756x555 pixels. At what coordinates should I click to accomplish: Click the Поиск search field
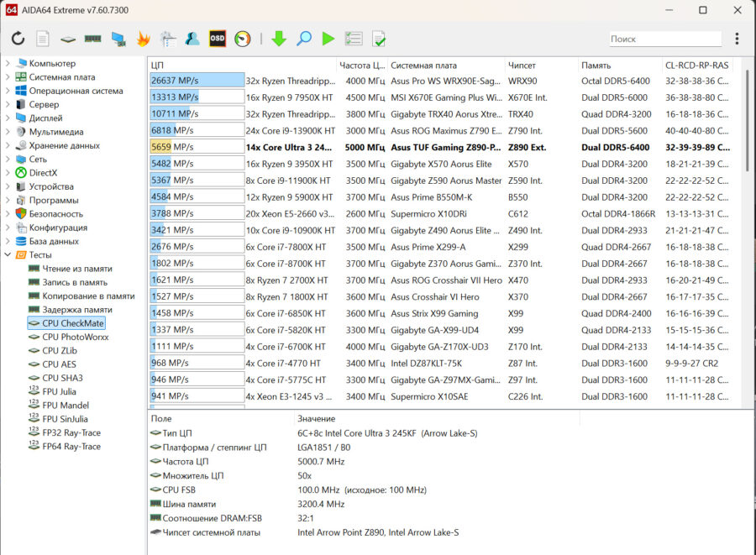coord(665,39)
